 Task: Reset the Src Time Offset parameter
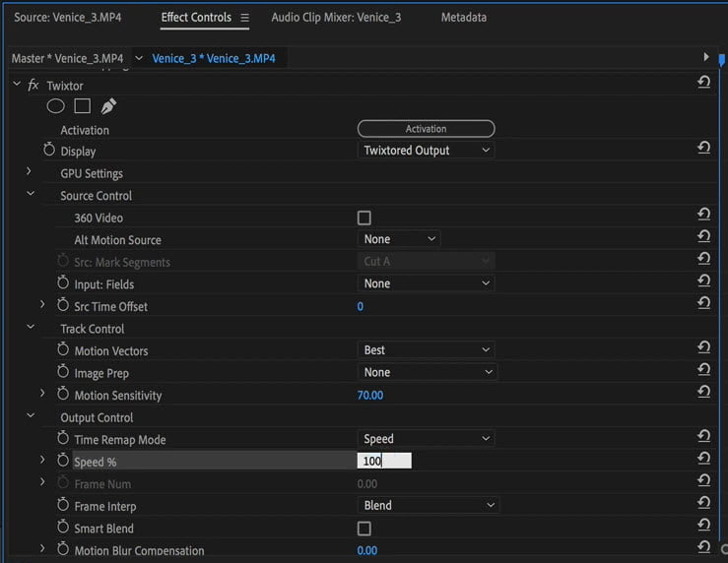pos(703,303)
